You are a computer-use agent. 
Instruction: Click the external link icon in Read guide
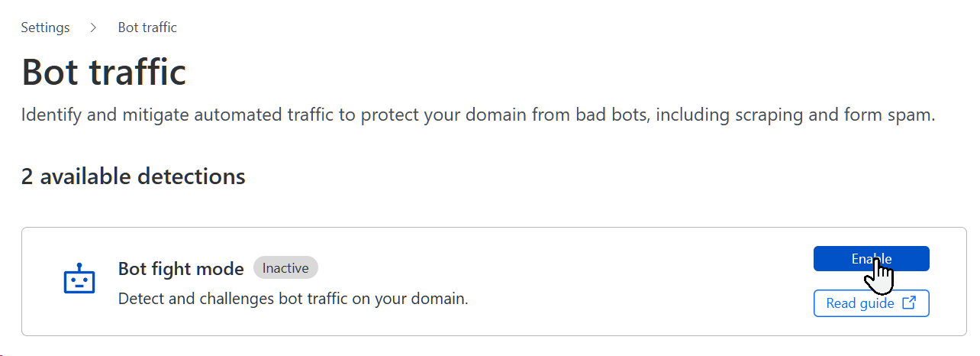coord(909,303)
